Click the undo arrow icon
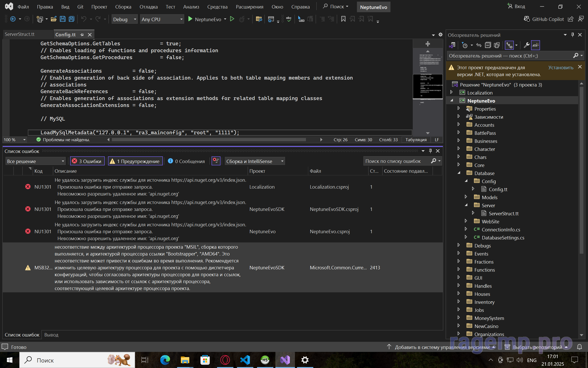 click(x=84, y=19)
